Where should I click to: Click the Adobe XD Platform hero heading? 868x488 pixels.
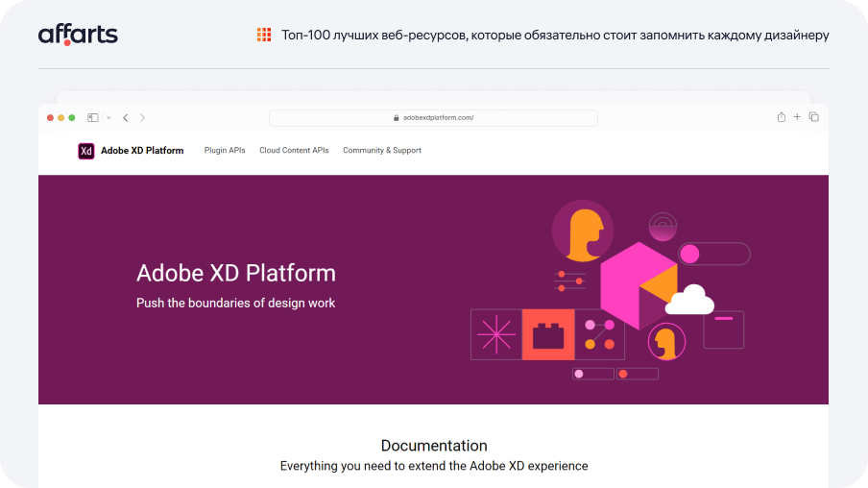click(x=236, y=273)
